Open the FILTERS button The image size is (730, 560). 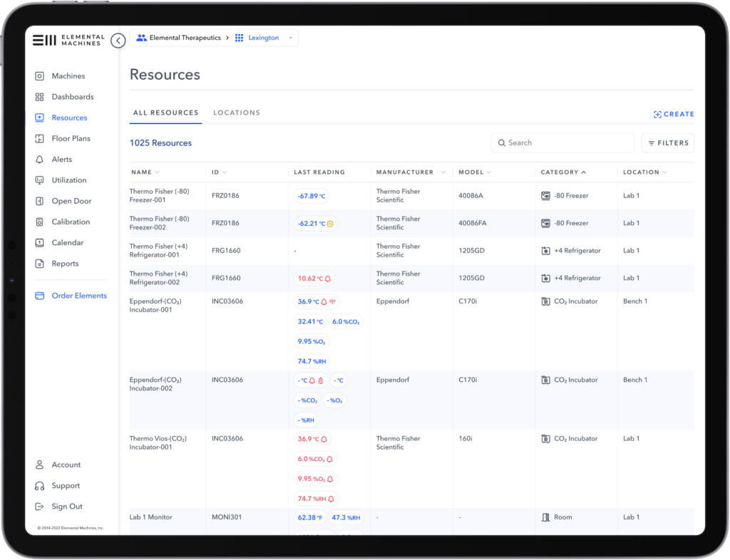(667, 142)
